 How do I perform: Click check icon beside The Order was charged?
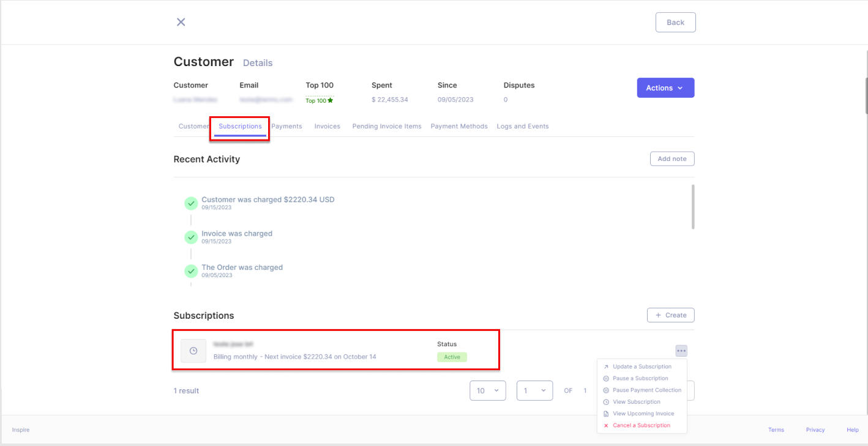191,270
